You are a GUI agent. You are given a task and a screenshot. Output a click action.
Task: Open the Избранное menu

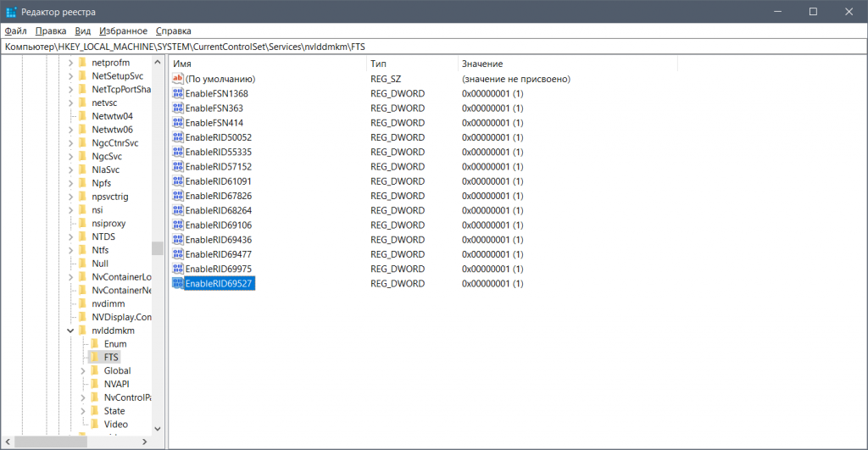pos(123,31)
